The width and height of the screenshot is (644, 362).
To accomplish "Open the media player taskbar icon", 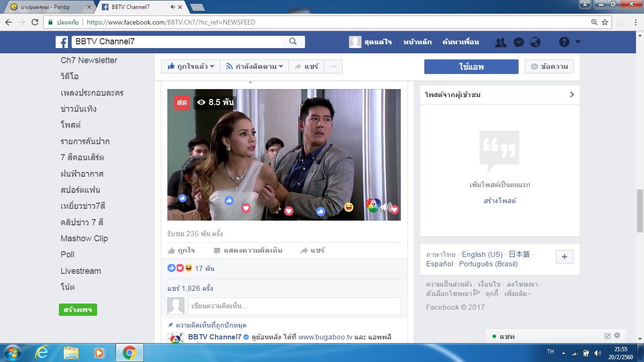I will click(x=99, y=353).
